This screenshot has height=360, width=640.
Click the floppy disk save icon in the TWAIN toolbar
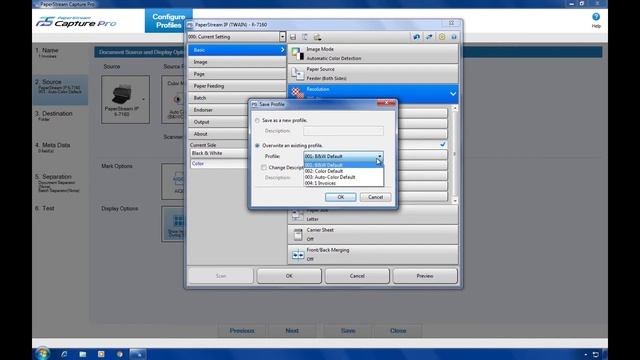click(x=293, y=37)
